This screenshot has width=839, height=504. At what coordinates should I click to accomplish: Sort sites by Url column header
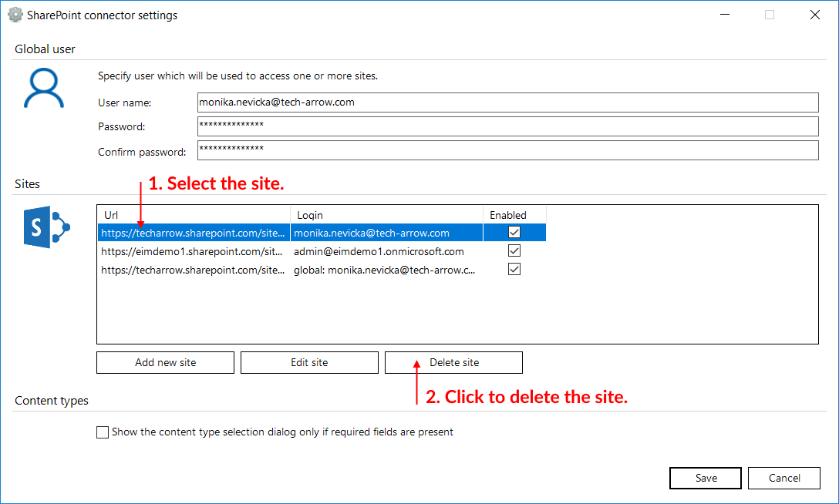[x=193, y=215]
